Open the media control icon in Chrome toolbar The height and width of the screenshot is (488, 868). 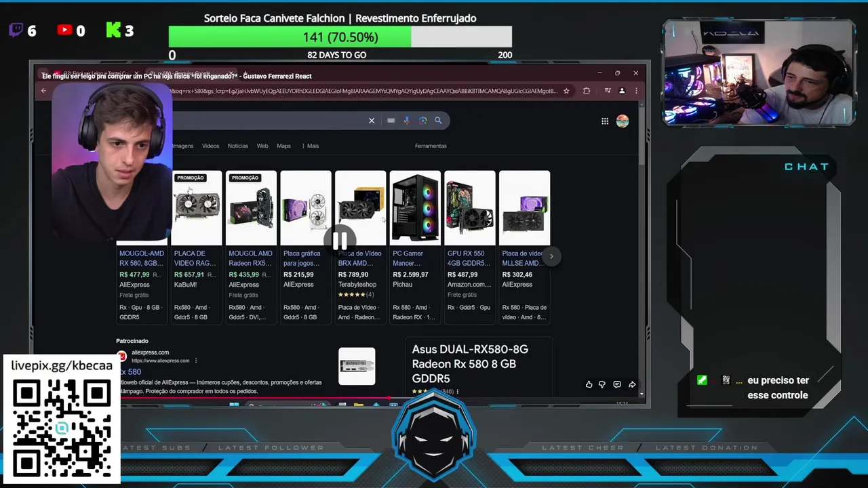[607, 91]
